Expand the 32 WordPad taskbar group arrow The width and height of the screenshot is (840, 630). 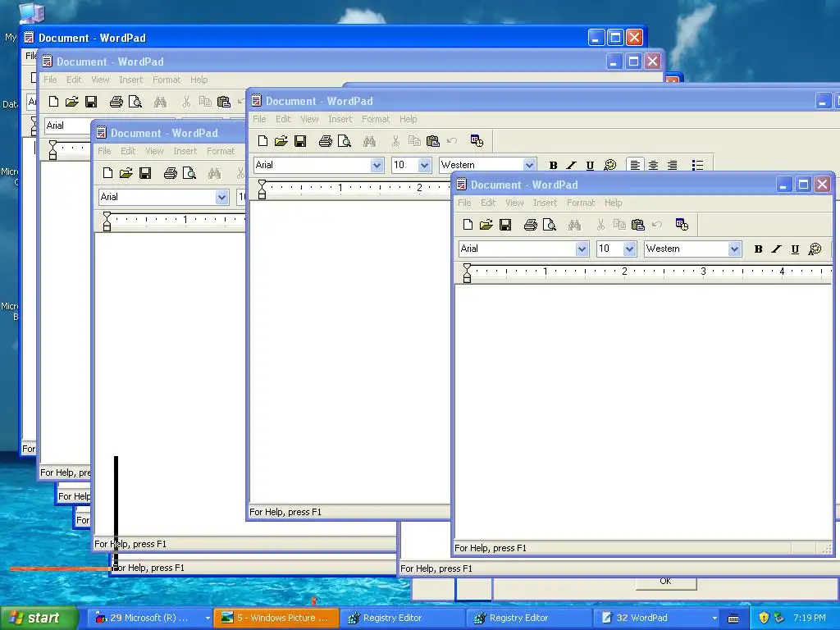click(714, 618)
